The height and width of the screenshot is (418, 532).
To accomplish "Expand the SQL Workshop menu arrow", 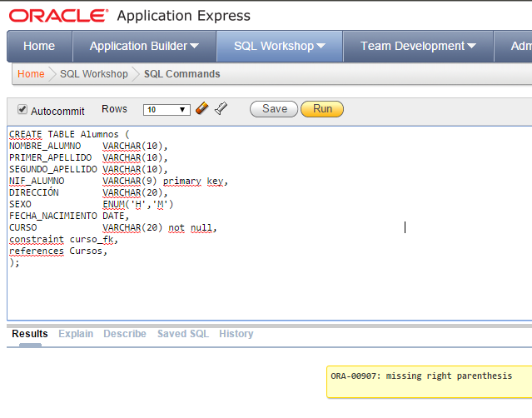I will (321, 46).
